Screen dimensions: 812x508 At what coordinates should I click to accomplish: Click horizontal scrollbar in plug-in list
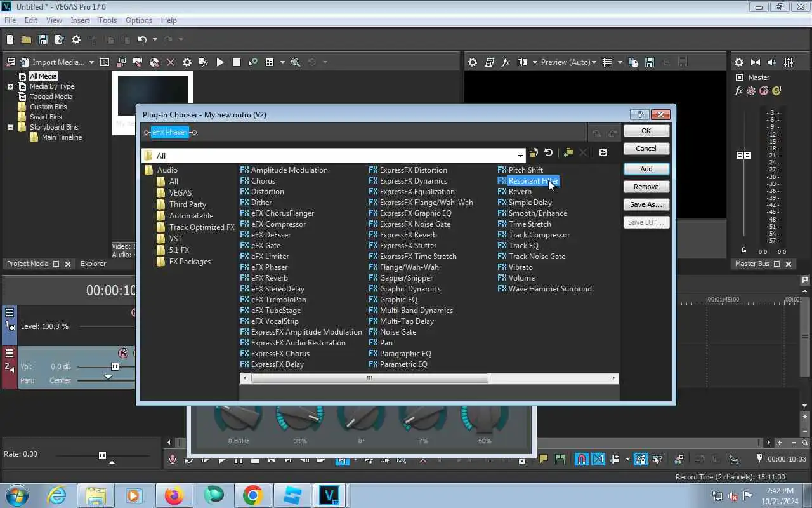pos(369,378)
